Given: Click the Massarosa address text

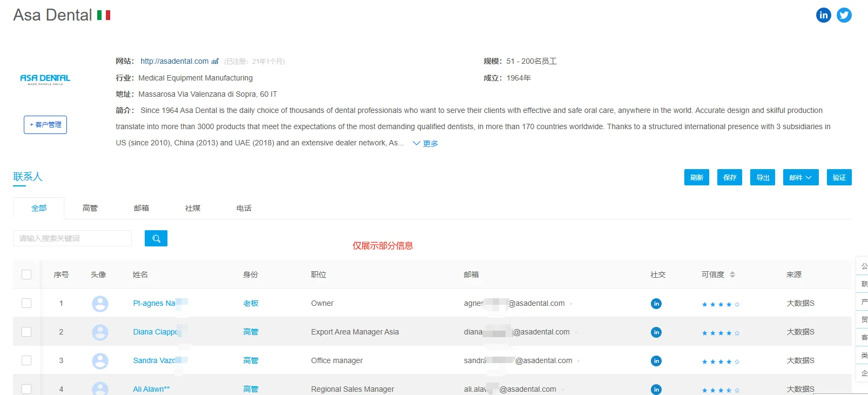Looking at the screenshot, I should tap(207, 94).
